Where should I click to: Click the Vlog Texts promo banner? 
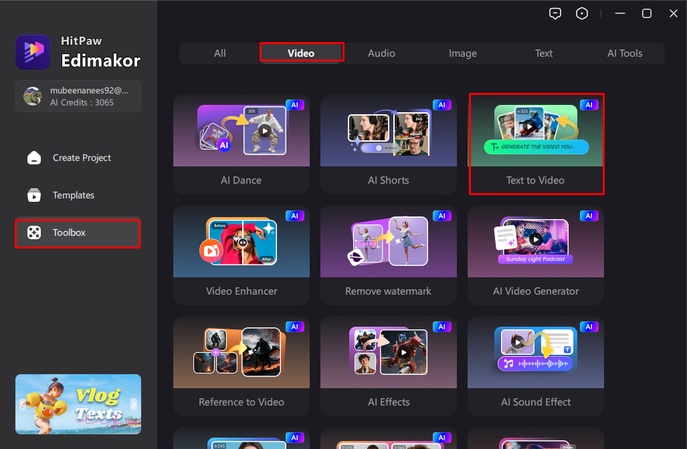78,404
